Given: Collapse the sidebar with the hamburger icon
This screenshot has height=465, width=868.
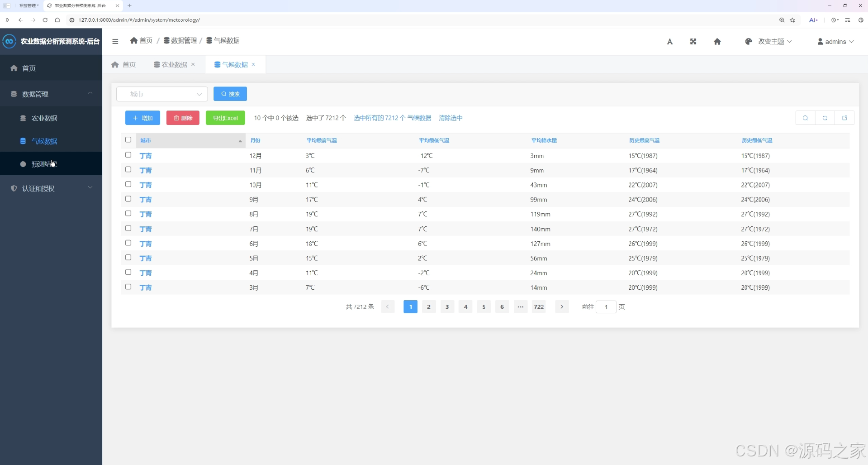Looking at the screenshot, I should pyautogui.click(x=115, y=41).
